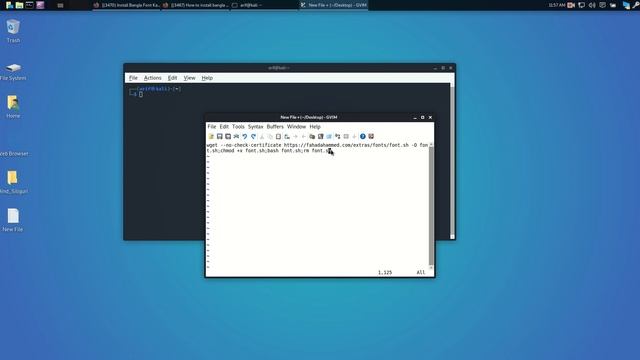Launch the terminal from top panel launcher
640x360 pixels.
point(29,5)
